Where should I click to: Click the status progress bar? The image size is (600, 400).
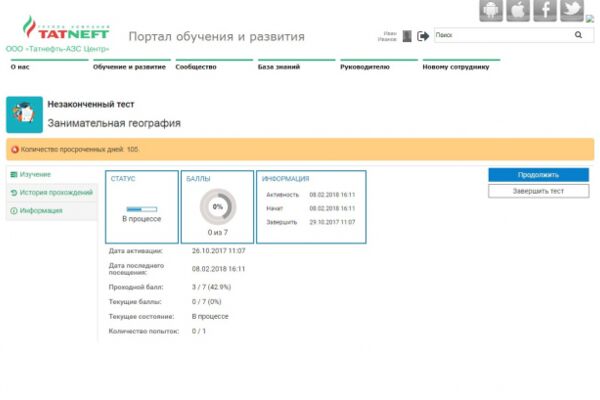pyautogui.click(x=142, y=209)
